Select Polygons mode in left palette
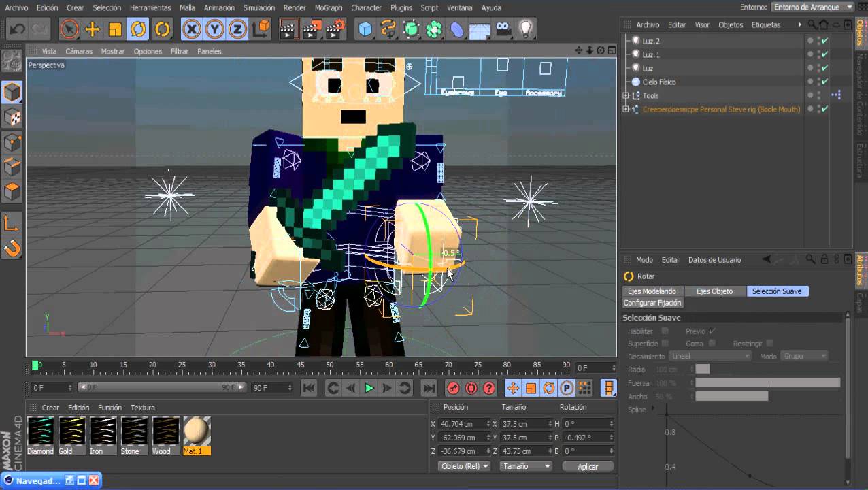This screenshot has height=490, width=868. click(12, 191)
